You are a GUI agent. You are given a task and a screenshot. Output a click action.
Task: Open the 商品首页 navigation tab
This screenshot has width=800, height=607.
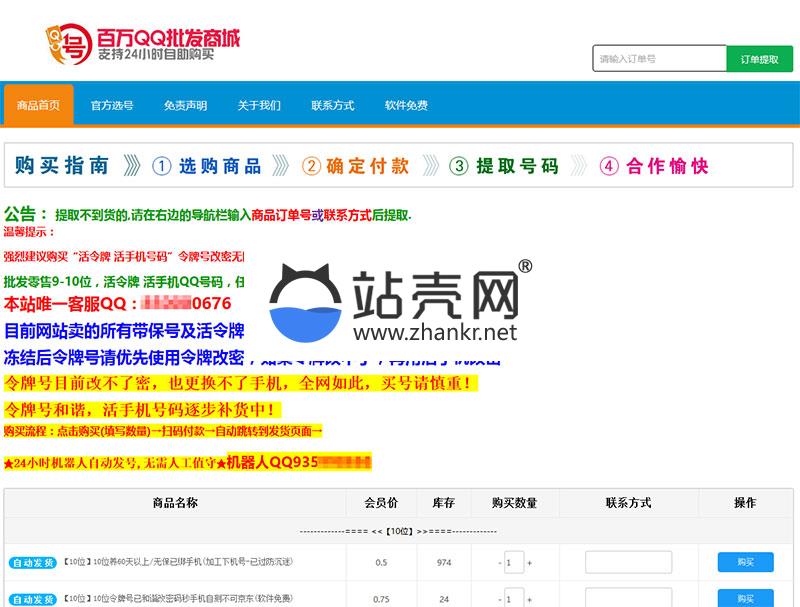(39, 105)
